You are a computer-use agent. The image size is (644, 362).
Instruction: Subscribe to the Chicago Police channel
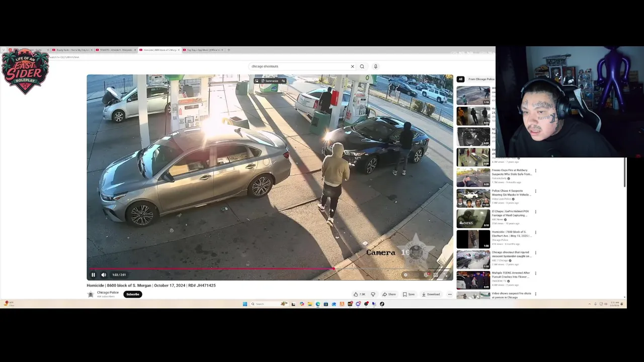(133, 294)
